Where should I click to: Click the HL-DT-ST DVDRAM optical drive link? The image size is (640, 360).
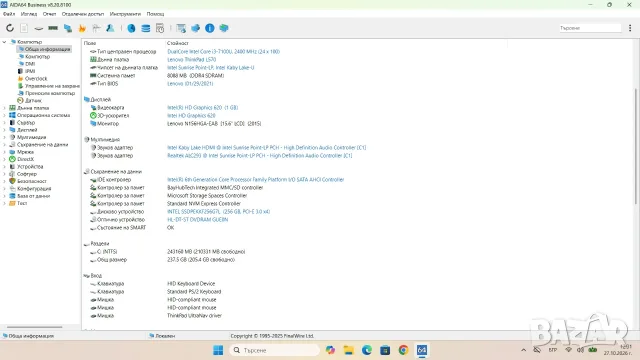pos(198,220)
